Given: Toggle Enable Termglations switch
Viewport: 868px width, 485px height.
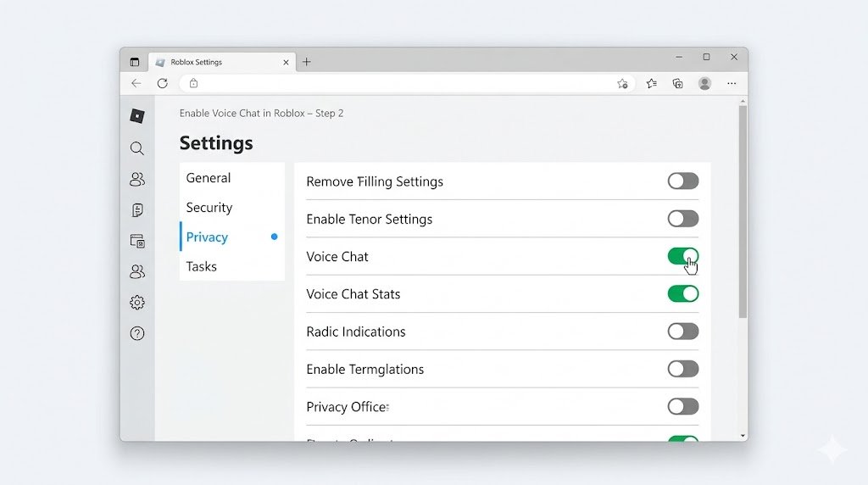Looking at the screenshot, I should (682, 369).
